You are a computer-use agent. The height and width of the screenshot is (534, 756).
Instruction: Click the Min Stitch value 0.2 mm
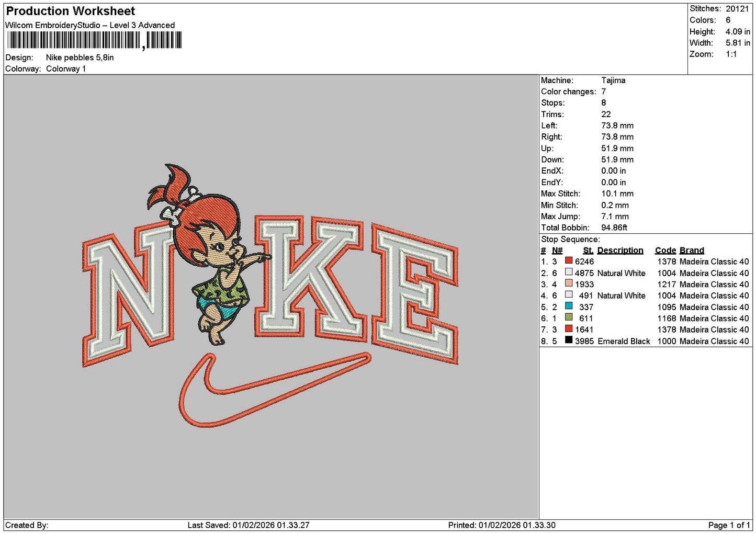click(x=615, y=205)
